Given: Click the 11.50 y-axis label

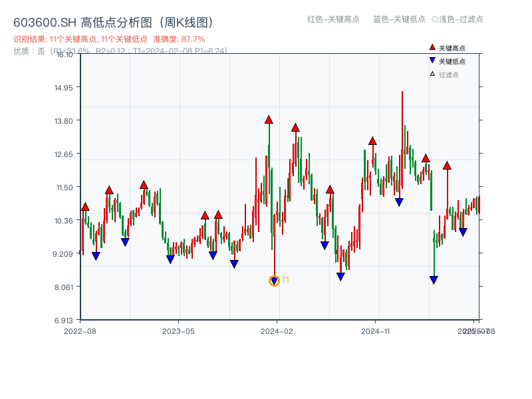Looking at the screenshot, I should pos(65,188).
